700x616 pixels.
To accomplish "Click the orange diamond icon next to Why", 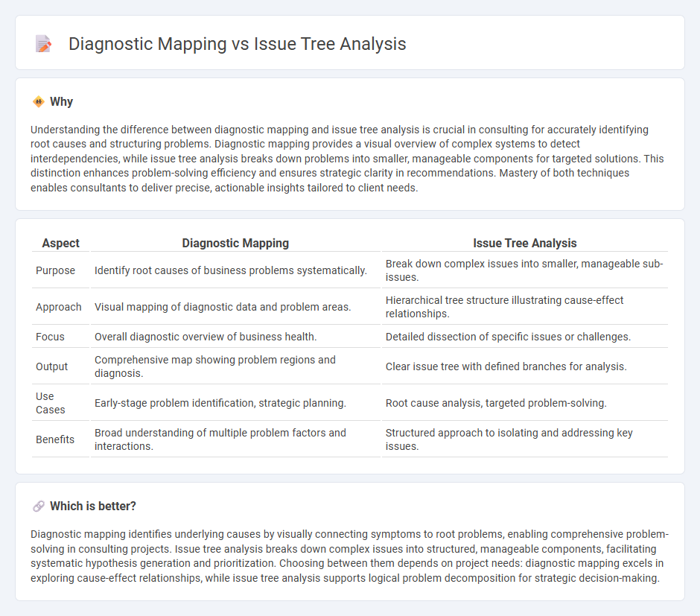I will tap(39, 102).
